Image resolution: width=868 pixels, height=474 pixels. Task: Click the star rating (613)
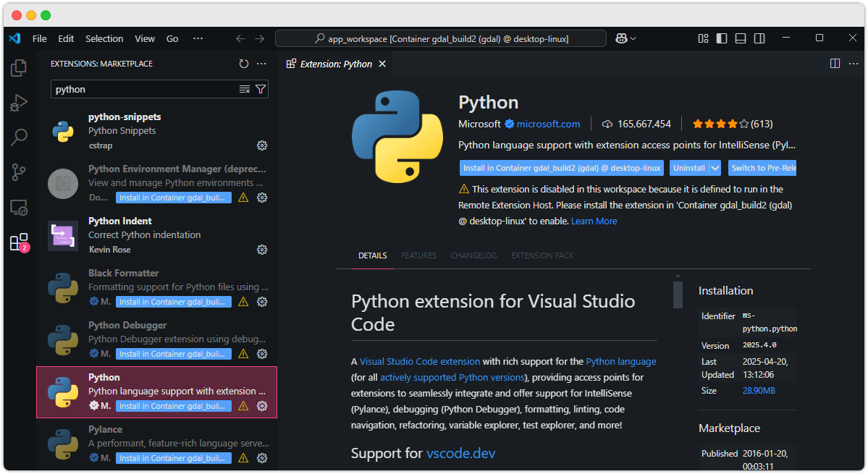coord(733,124)
